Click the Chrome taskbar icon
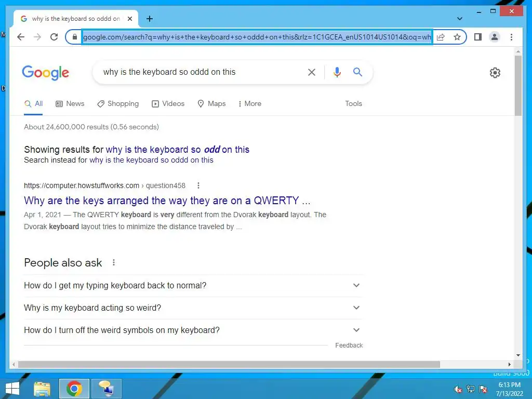Viewport: 532px width, 399px height. coord(74,389)
